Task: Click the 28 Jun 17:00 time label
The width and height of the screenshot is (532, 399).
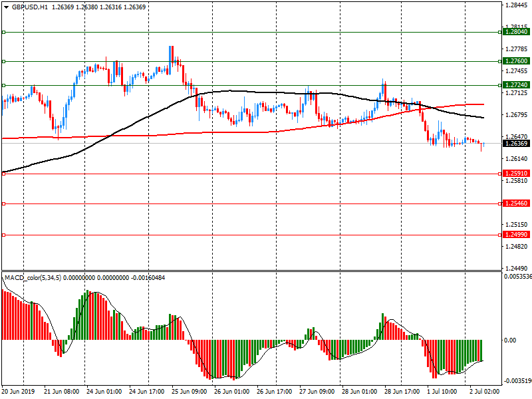Action: tap(402, 391)
